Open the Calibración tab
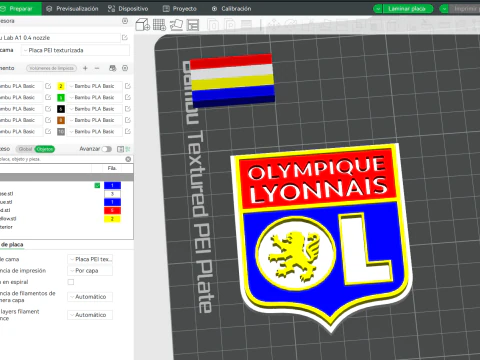Image resolution: width=480 pixels, height=360 pixels. [231, 9]
